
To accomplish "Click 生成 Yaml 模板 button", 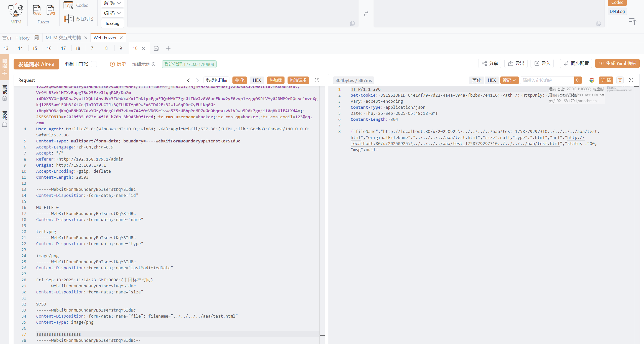I will (x=617, y=63).
